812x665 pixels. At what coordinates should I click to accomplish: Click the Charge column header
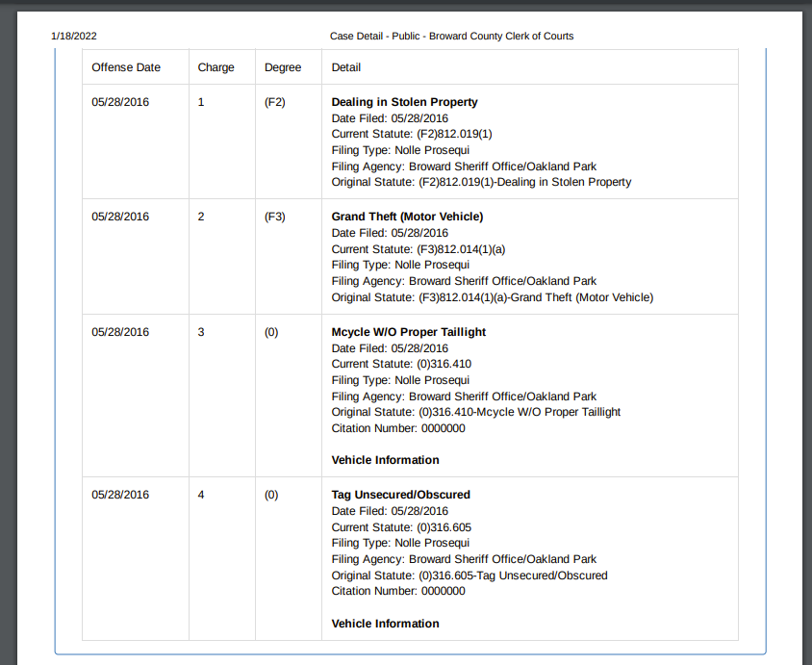(216, 67)
